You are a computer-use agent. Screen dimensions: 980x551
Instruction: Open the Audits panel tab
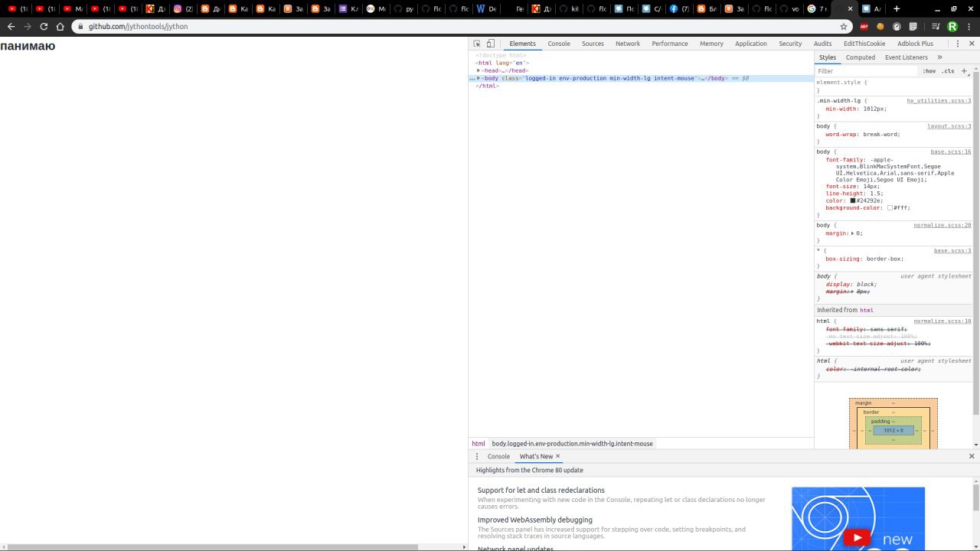coord(822,44)
